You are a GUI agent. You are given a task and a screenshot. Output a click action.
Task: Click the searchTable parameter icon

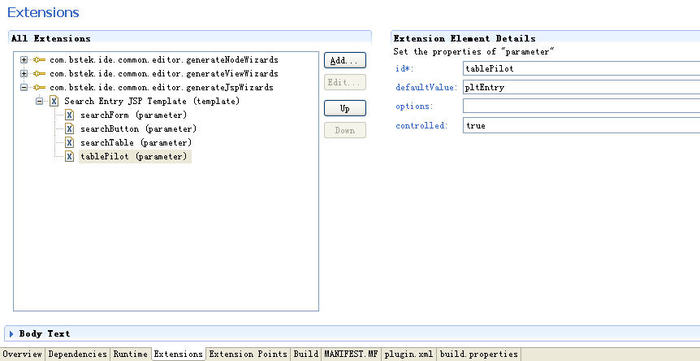69,143
